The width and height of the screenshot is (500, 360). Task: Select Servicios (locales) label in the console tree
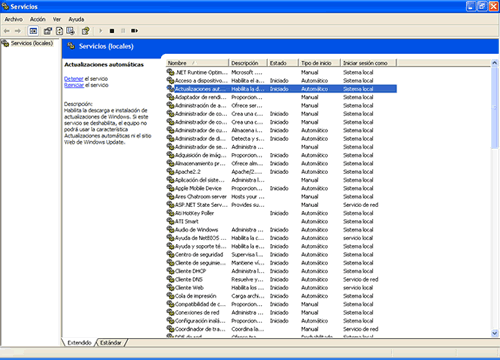point(32,43)
